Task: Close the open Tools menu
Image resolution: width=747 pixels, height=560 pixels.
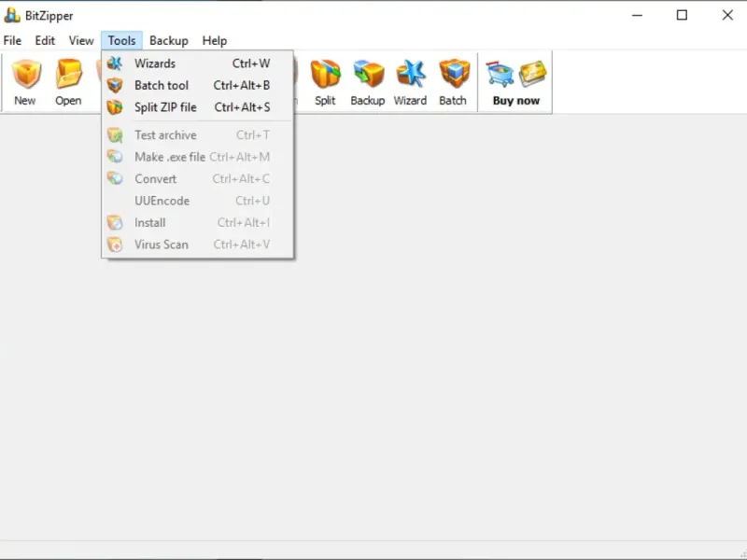Action: coord(121,40)
